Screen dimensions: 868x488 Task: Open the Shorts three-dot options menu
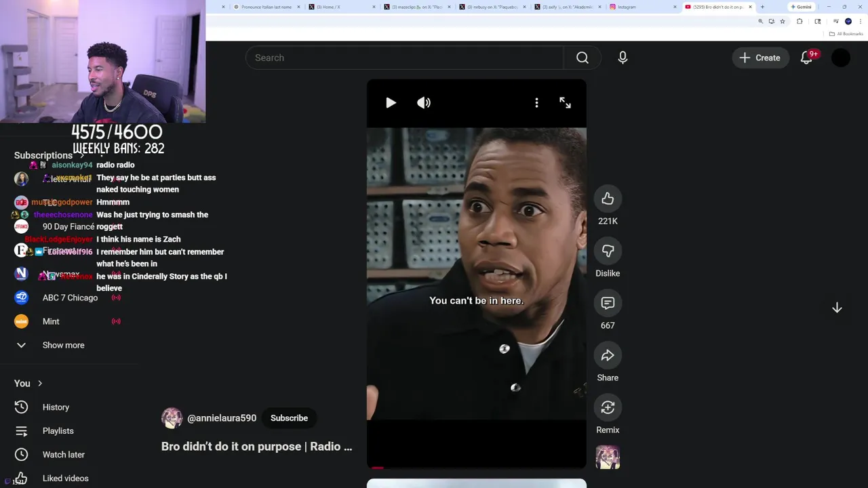point(536,103)
